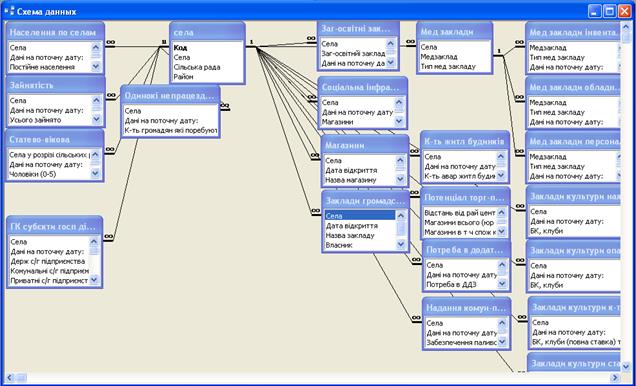Select the Мед заклади інвента table header
Viewport: 636px width, 386px height.
[x=574, y=32]
